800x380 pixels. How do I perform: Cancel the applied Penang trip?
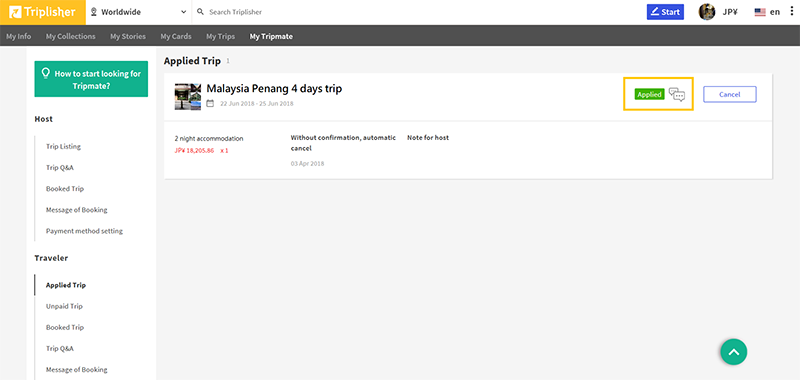pyautogui.click(x=730, y=94)
